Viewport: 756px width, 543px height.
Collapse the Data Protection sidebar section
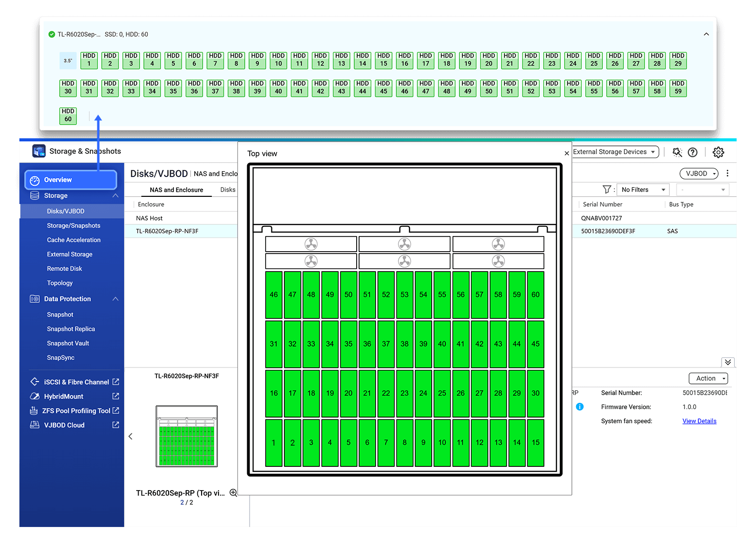(x=115, y=299)
